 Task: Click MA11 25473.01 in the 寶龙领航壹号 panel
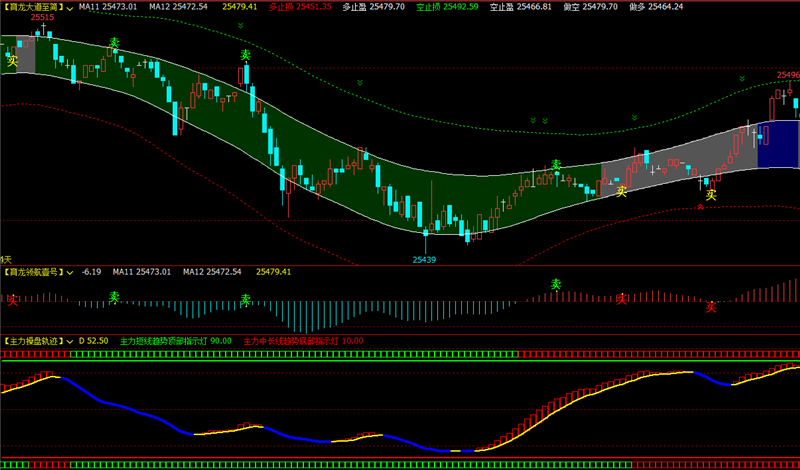[142, 272]
